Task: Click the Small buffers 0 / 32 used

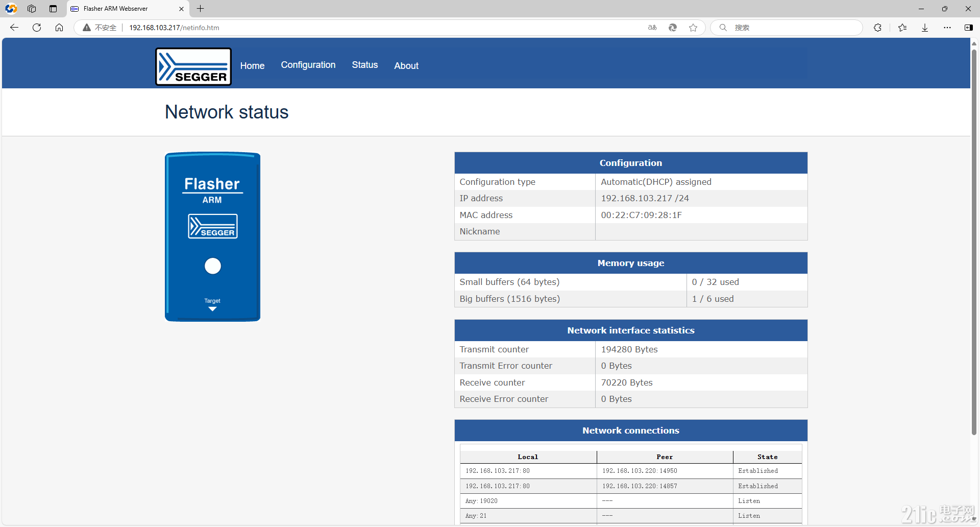Action: coord(715,282)
